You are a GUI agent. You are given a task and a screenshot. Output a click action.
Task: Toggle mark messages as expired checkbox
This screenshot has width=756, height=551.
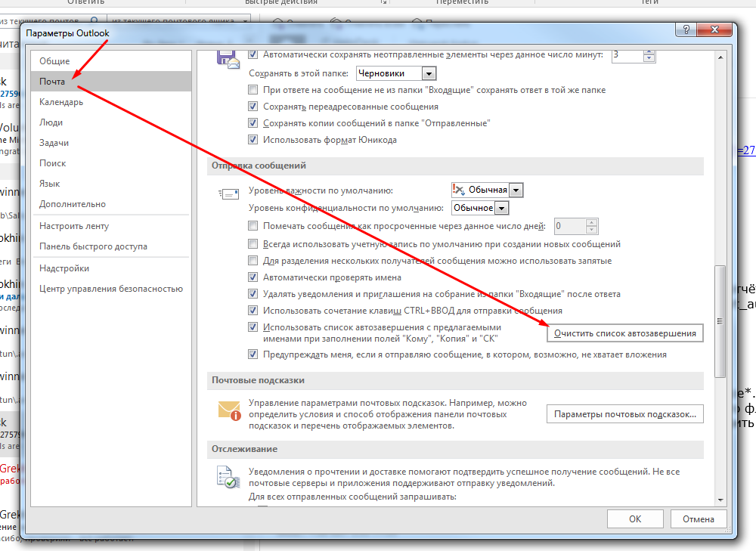[253, 225]
